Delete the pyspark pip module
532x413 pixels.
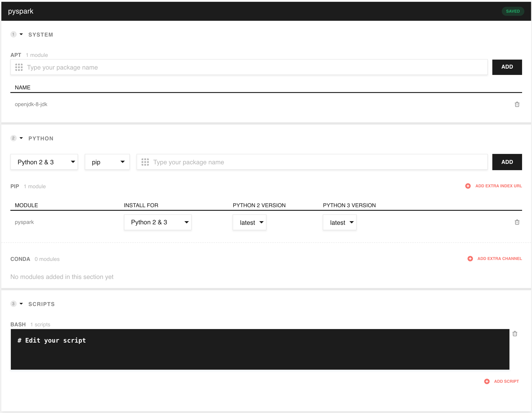(x=517, y=222)
